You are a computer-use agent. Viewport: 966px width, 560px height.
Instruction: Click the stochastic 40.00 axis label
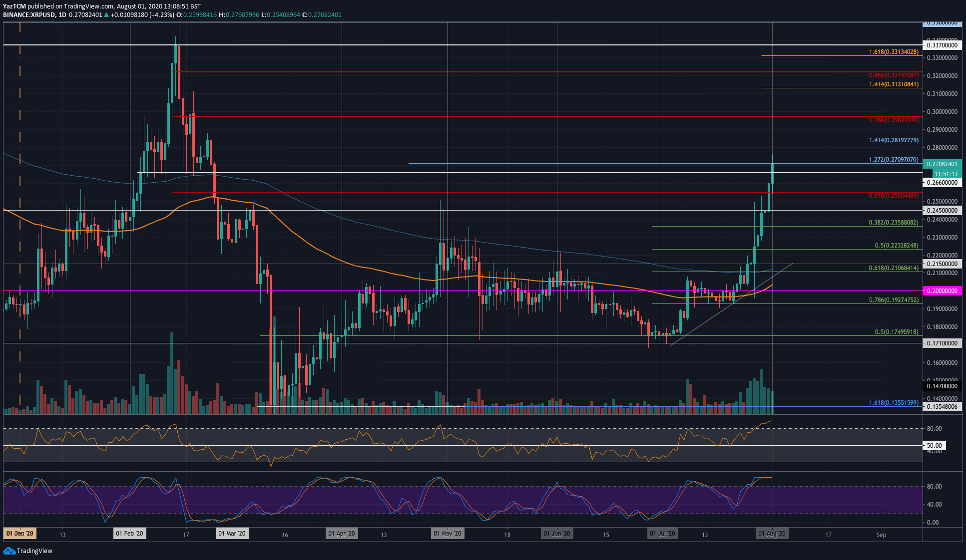pos(934,505)
